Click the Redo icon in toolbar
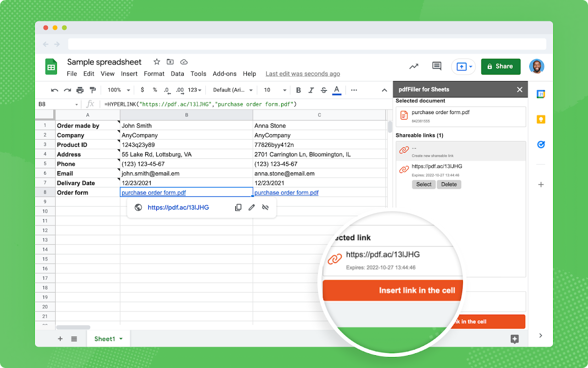The height and width of the screenshot is (368, 588). [68, 90]
